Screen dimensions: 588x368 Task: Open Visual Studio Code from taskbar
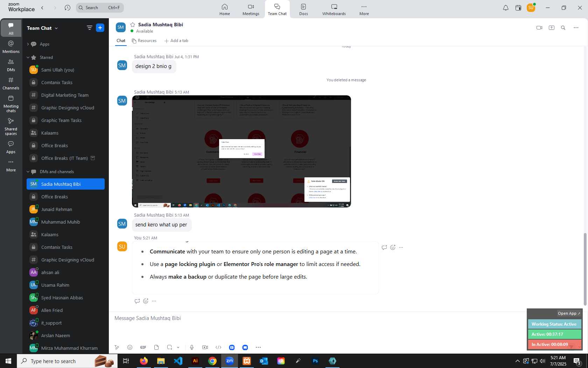178,361
